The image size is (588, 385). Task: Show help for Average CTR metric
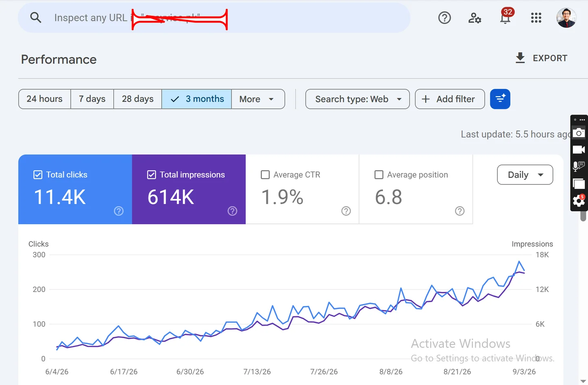click(x=346, y=211)
